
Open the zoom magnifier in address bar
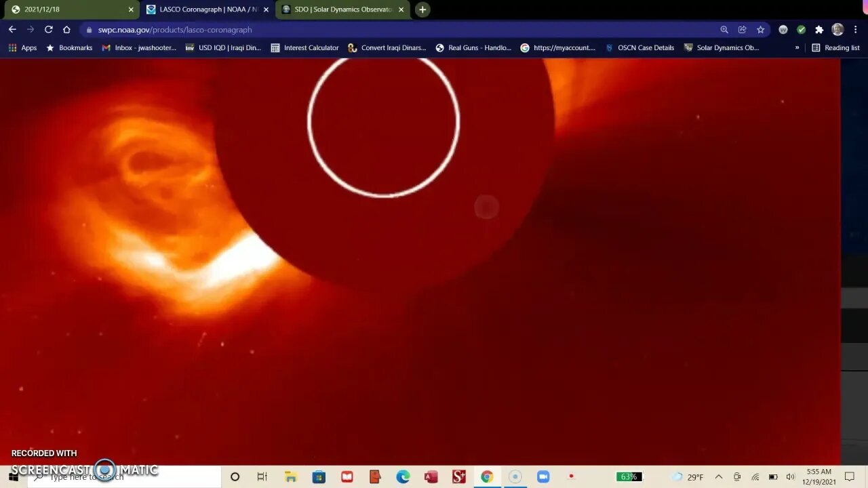pyautogui.click(x=724, y=29)
